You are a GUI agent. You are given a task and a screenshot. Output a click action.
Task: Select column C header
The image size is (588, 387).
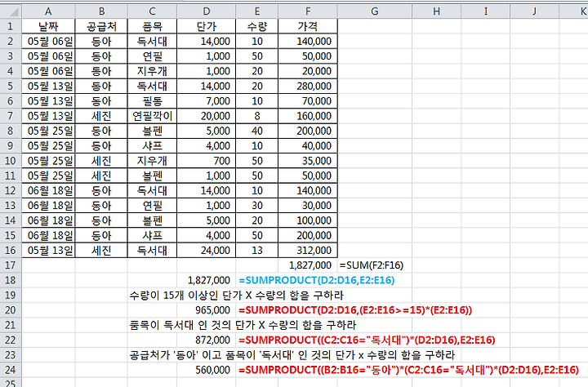(152, 11)
